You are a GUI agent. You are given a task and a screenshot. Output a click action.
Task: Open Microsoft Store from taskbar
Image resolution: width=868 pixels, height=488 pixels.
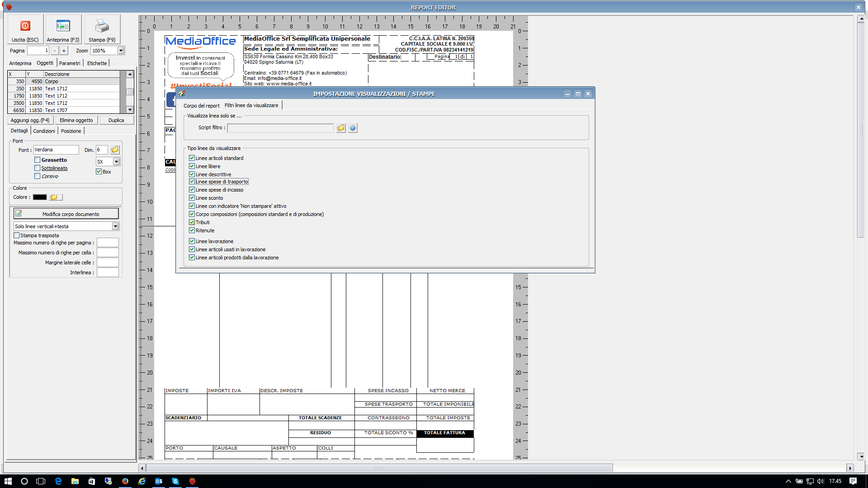92,481
